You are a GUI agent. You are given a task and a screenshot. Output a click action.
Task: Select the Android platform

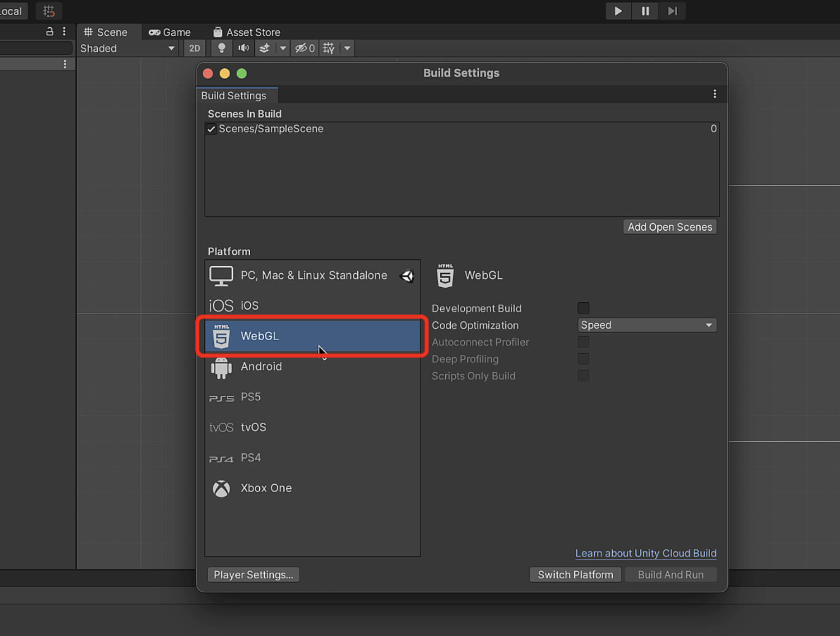tap(312, 367)
